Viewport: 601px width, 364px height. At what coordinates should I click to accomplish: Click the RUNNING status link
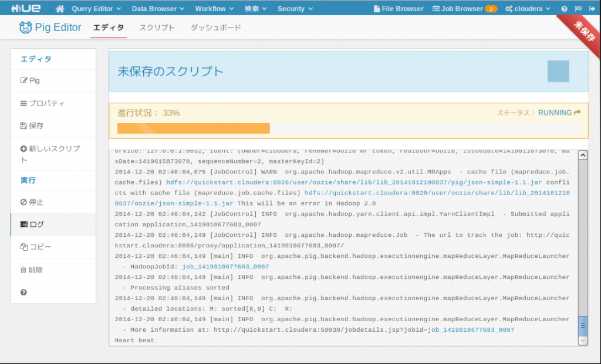(x=555, y=113)
